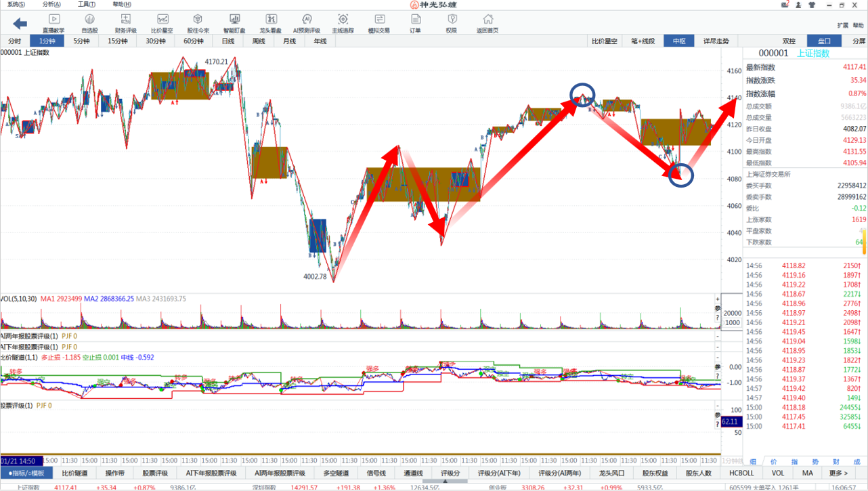Open the 自选股 watchlist icon

89,22
